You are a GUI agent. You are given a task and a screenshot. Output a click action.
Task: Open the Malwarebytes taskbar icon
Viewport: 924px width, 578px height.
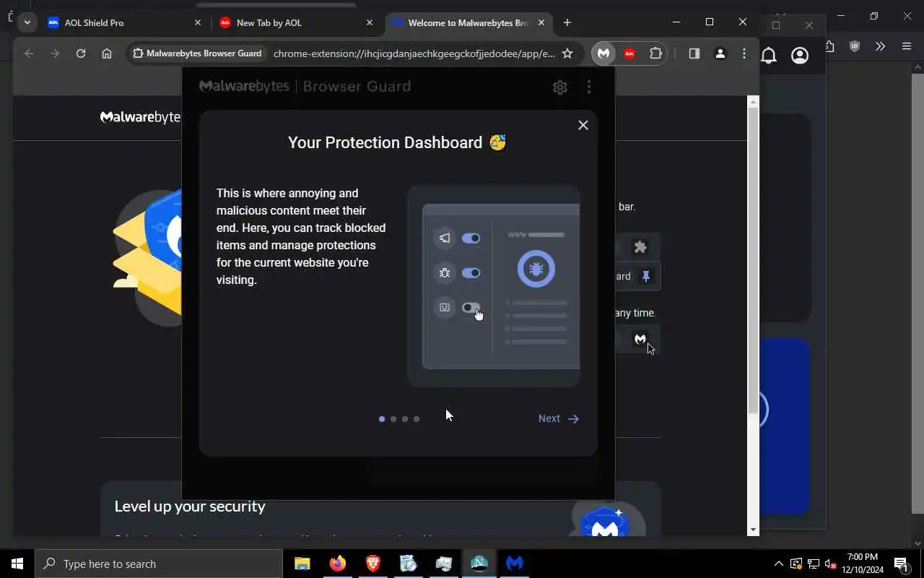tap(515, 564)
